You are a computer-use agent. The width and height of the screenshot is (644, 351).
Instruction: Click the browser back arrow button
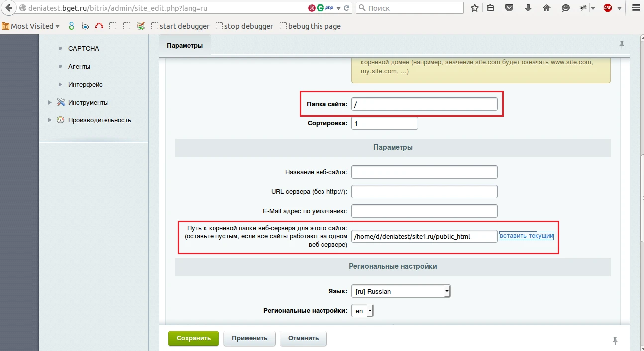click(x=8, y=8)
